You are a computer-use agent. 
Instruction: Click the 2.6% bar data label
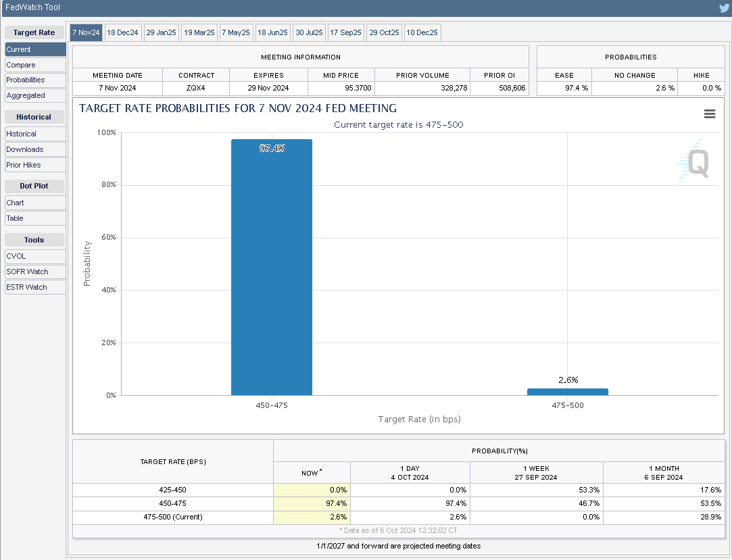tap(568, 380)
